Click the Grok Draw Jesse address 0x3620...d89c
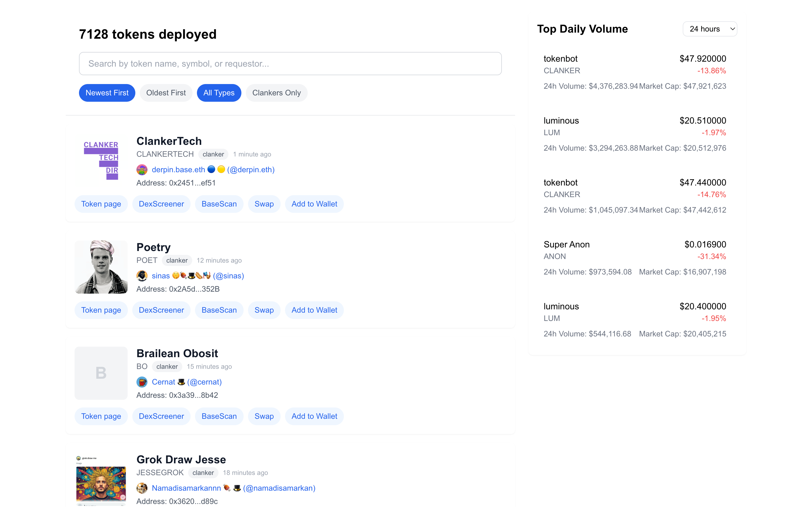This screenshot has height=507, width=812. (x=177, y=501)
